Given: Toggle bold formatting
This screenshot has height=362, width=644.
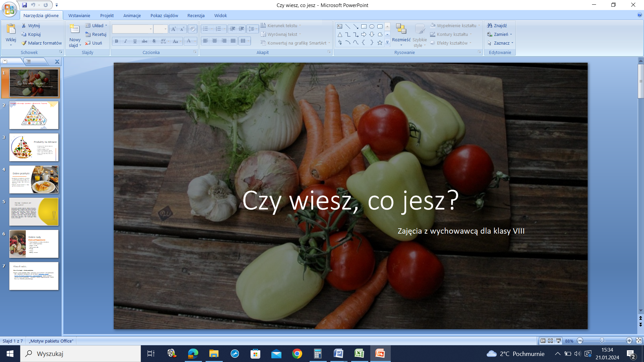Looking at the screenshot, I should pyautogui.click(x=116, y=41).
